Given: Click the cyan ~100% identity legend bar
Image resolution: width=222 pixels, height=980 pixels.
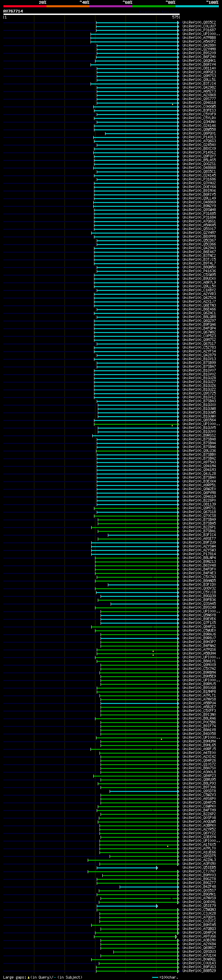Looking at the screenshot, I should pyautogui.click(x=197, y=6).
